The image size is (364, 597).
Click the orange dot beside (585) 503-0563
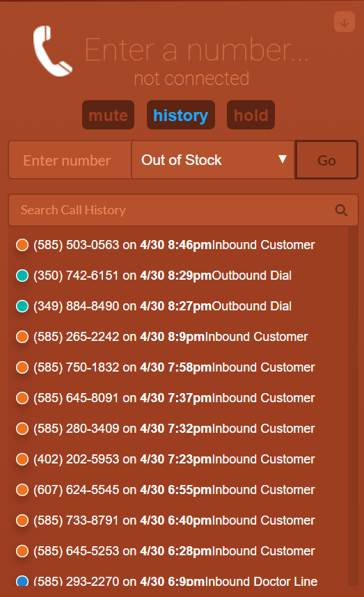tap(22, 245)
